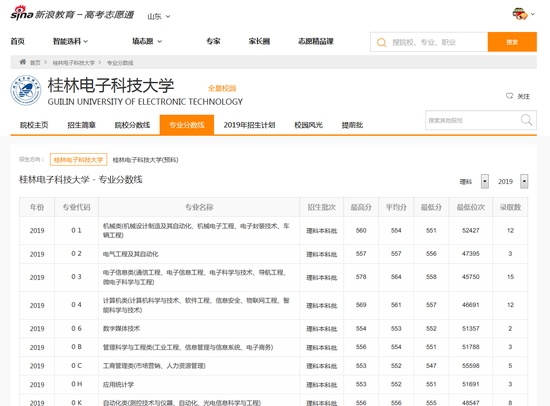550x406 pixels.
Task: Click highest score 578 cell
Action: [x=361, y=277]
